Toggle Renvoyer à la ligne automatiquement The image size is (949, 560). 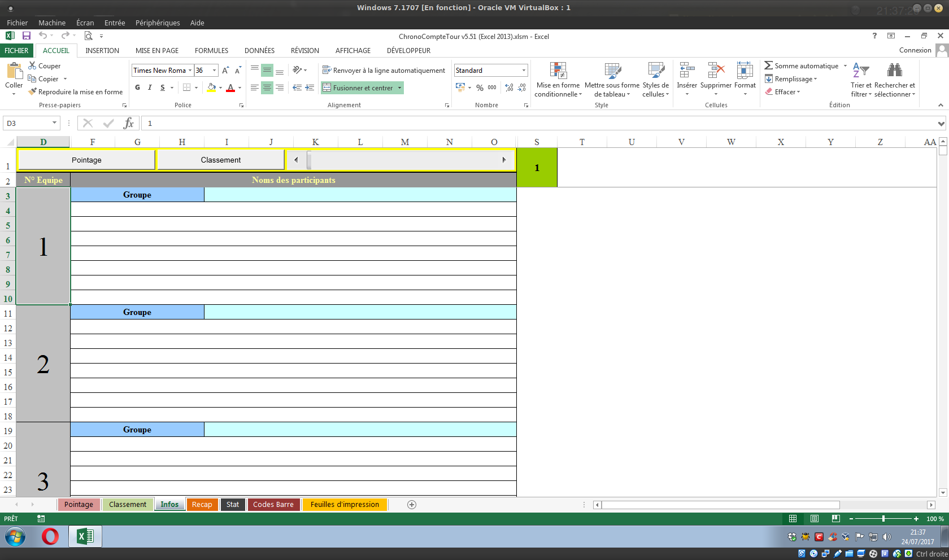384,71
